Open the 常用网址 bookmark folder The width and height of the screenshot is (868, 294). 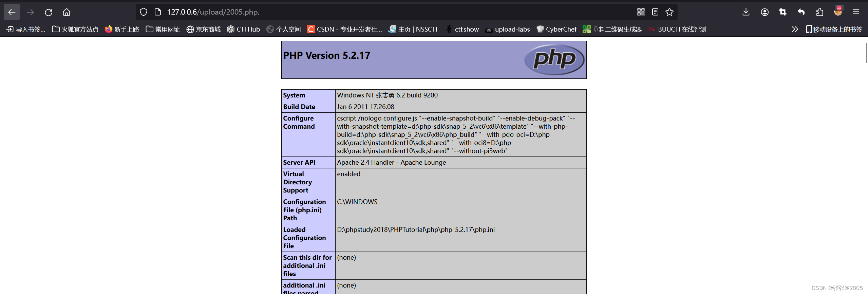pyautogui.click(x=163, y=30)
